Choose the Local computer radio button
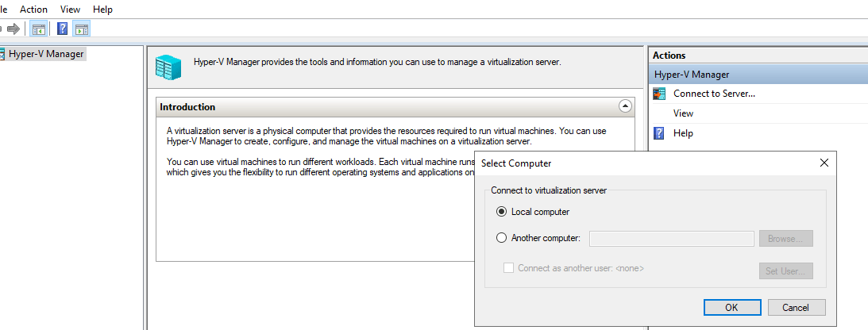Screen dimensions: 868x330 pyautogui.click(x=502, y=212)
